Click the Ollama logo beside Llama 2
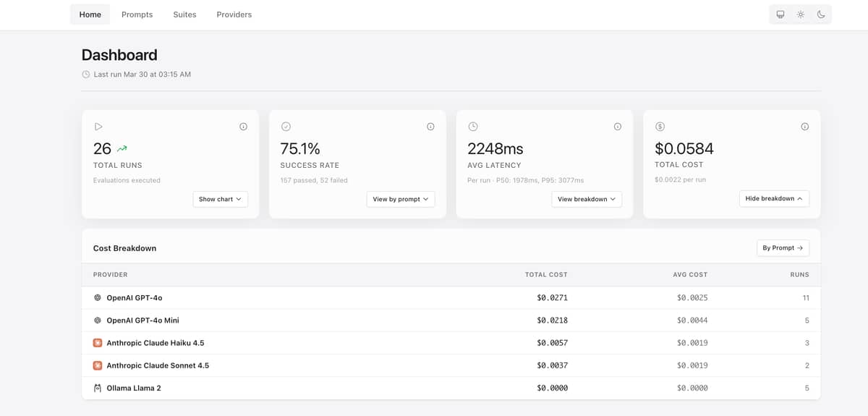 click(98, 388)
